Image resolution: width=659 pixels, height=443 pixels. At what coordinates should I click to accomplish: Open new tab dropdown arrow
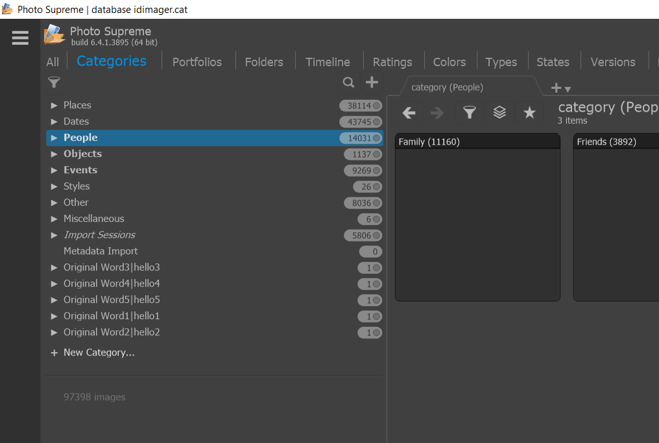[567, 89]
